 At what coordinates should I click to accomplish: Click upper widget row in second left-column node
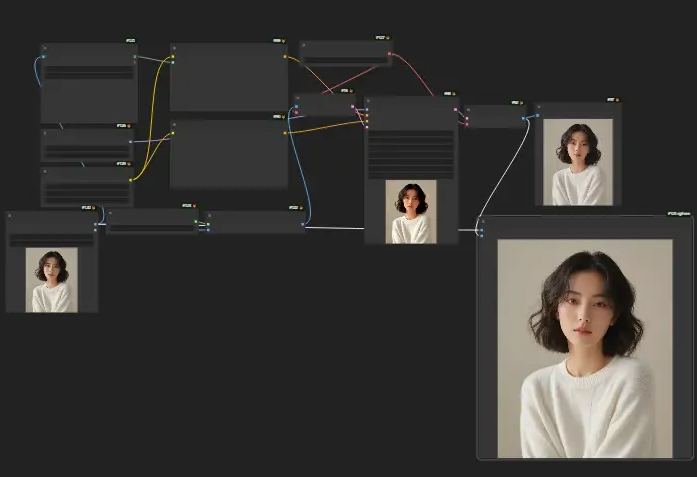pyautogui.click(x=87, y=148)
